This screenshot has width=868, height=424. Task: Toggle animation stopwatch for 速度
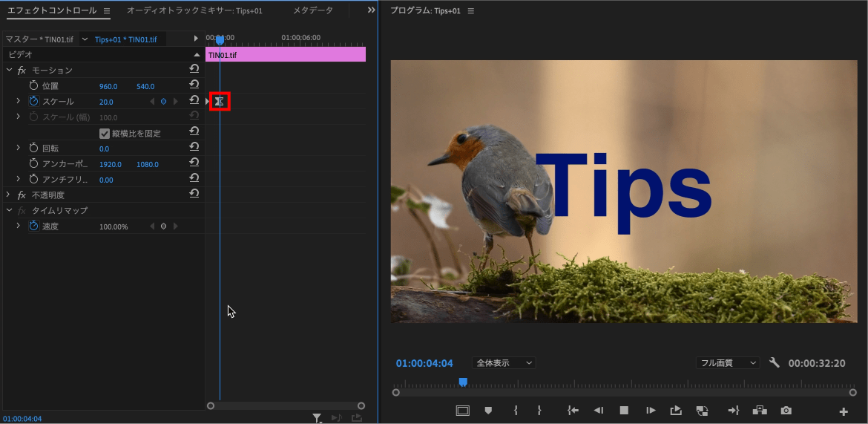[x=34, y=226]
